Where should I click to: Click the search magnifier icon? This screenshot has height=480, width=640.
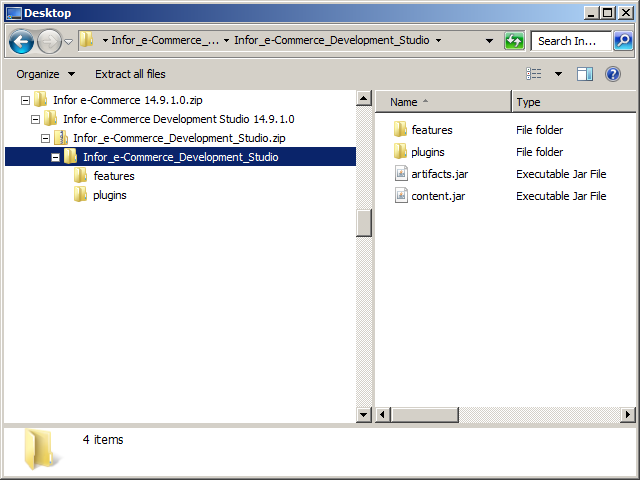pos(622,41)
